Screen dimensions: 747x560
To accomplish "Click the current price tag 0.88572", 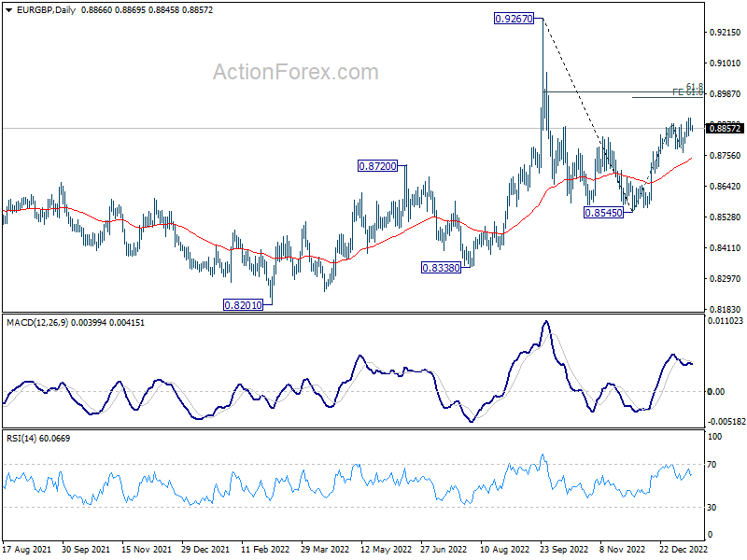I will point(726,129).
